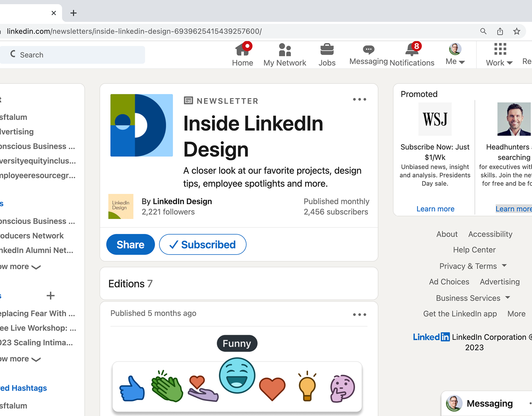Click the LinkedIn Design author logo
Image resolution: width=532 pixels, height=416 pixels.
pyautogui.click(x=121, y=206)
